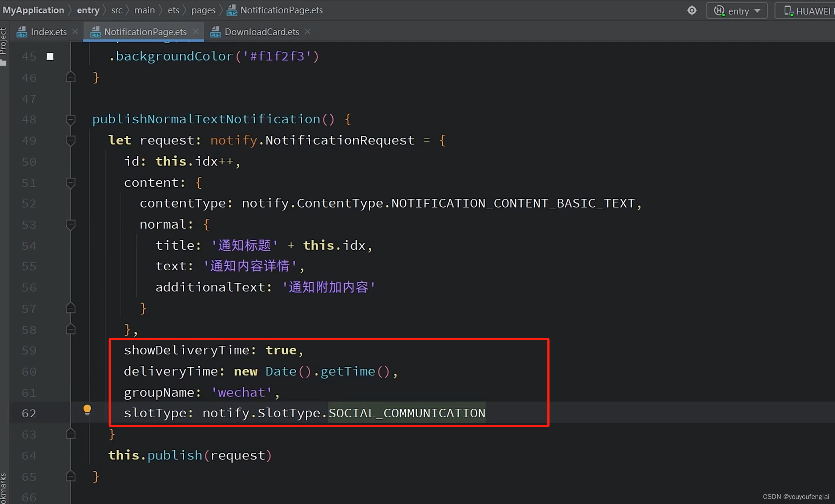Image resolution: width=835 pixels, height=504 pixels.
Task: Click the contentType property on line 52
Action: 183,203
